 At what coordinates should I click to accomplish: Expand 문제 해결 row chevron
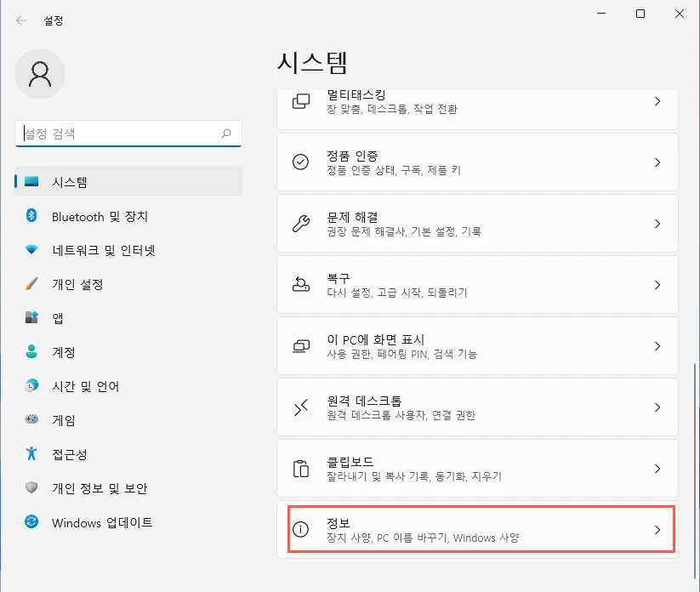tap(657, 223)
